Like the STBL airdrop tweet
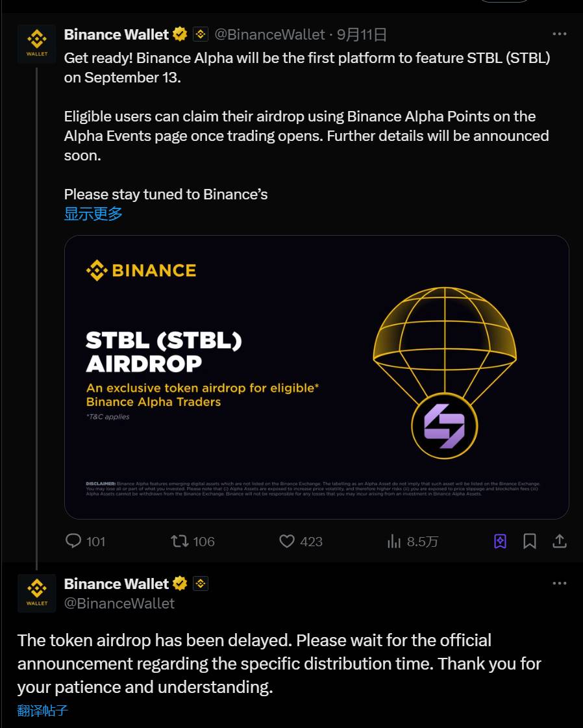 coord(287,541)
